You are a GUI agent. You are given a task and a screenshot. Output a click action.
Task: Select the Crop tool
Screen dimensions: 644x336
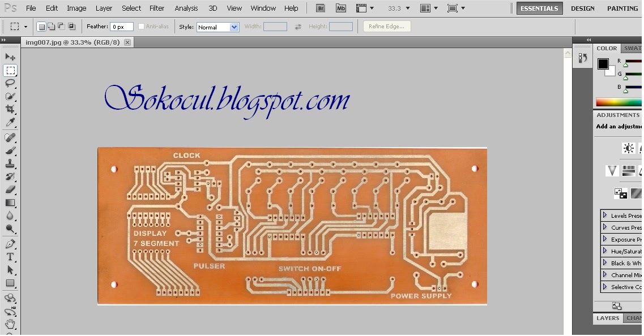click(10, 109)
